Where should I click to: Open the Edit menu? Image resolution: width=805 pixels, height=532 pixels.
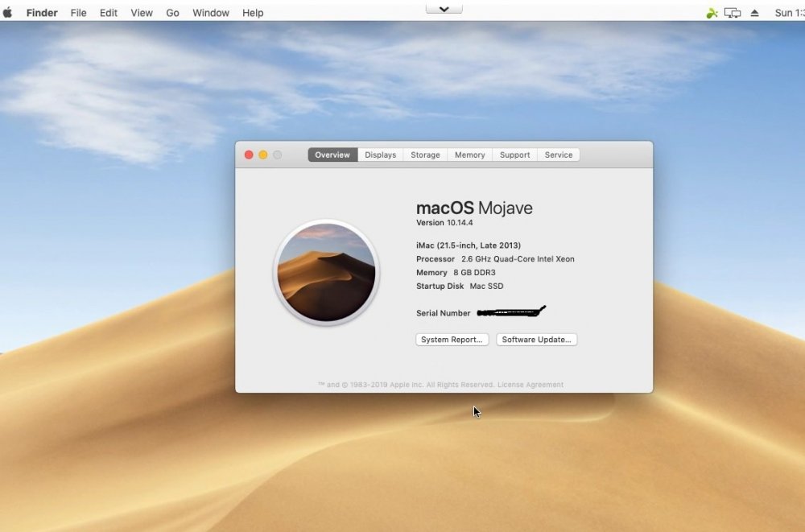[x=109, y=13]
